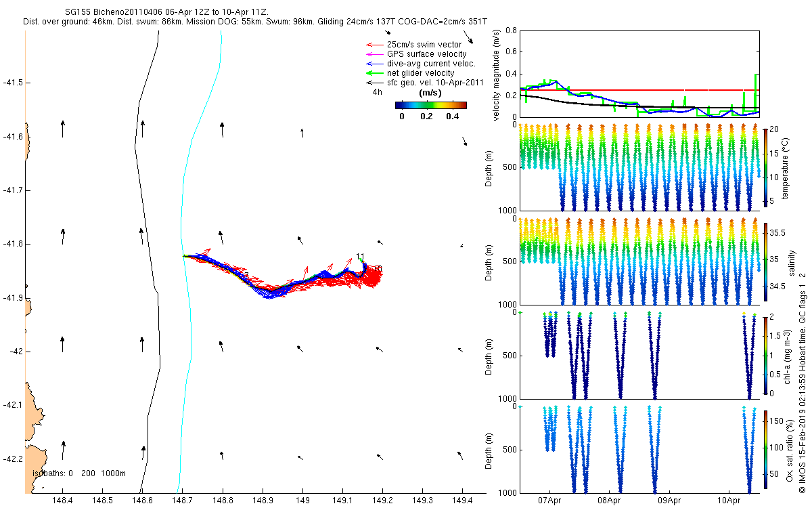Select the 'Dist. over ground: 46km' summary line

point(256,22)
